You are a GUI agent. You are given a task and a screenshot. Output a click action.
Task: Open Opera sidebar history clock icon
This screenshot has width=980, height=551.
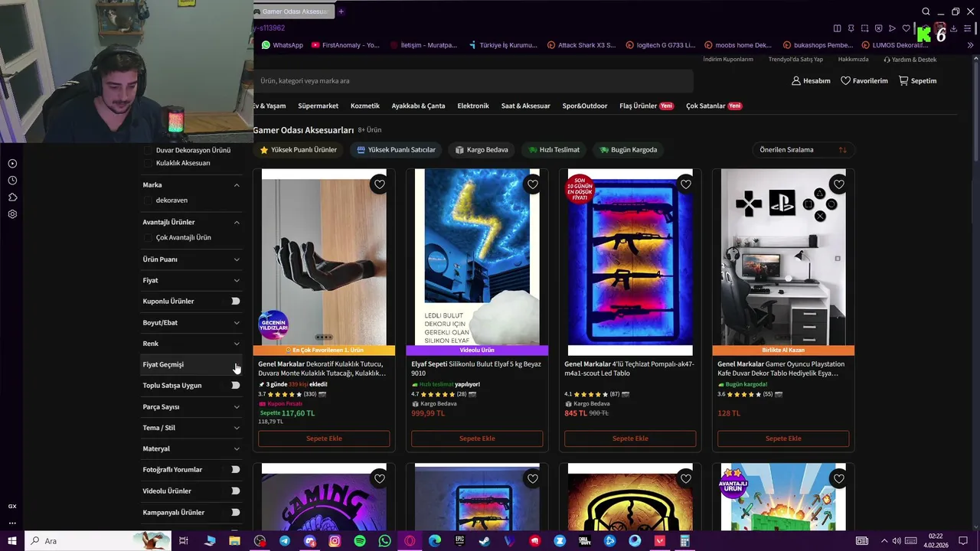12,181
